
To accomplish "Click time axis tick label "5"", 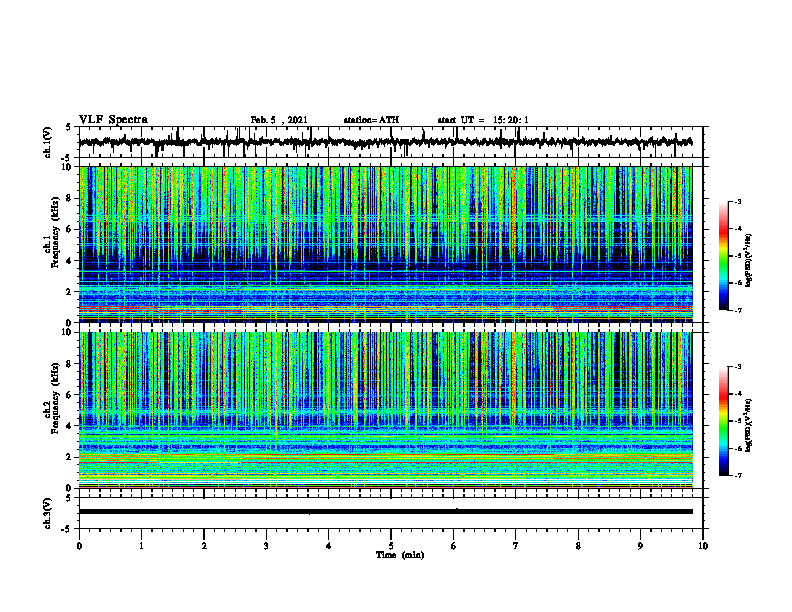I will 391,546.
